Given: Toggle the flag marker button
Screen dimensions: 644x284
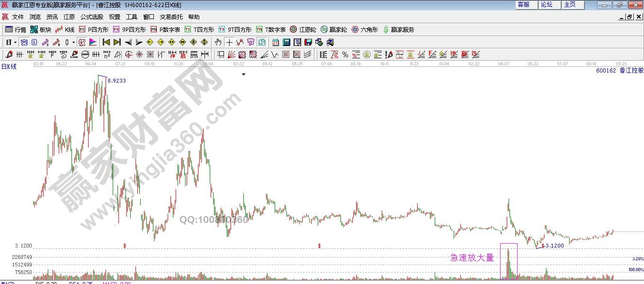Looking at the screenshot, I should tap(92, 42).
